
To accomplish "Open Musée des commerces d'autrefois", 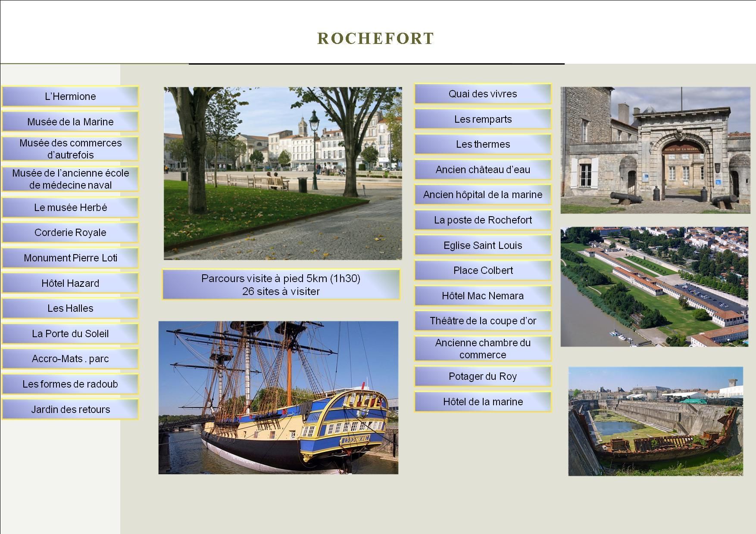I will 70,149.
